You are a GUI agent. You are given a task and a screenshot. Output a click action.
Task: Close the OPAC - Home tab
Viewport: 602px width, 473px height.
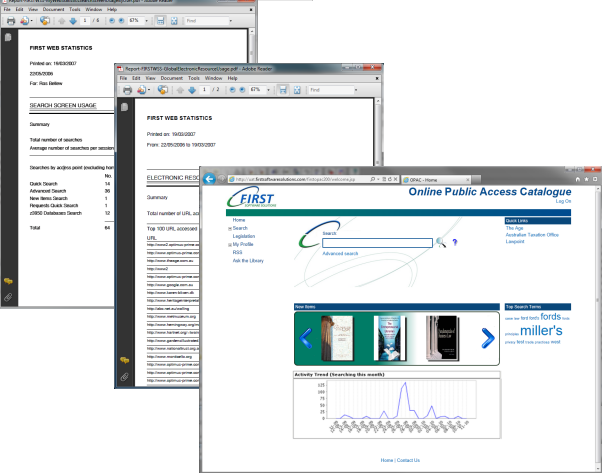pos(468,180)
